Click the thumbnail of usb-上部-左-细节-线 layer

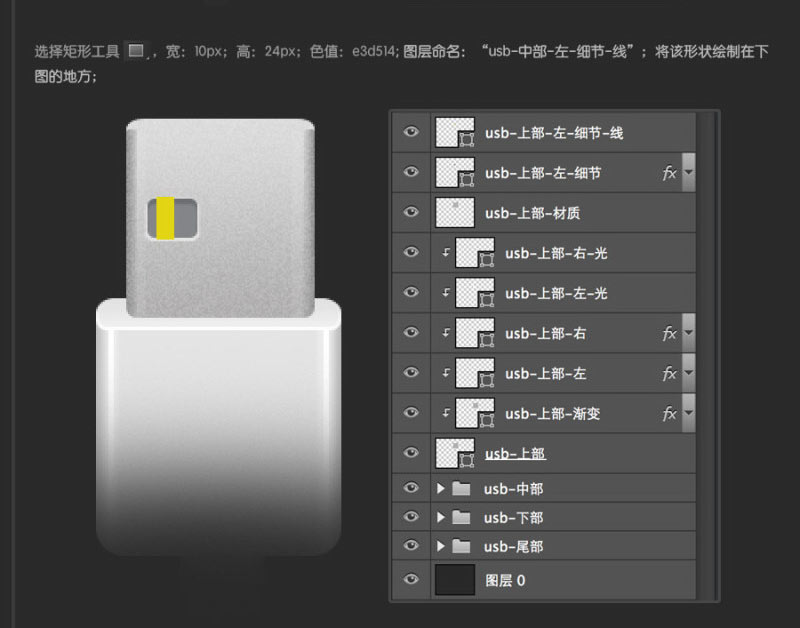[x=455, y=132]
